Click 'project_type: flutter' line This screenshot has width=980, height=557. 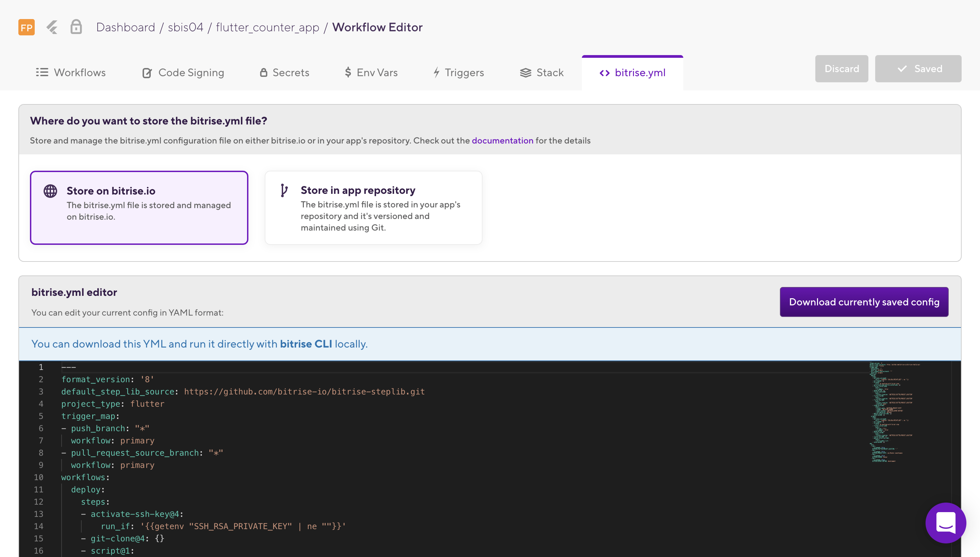(x=113, y=404)
